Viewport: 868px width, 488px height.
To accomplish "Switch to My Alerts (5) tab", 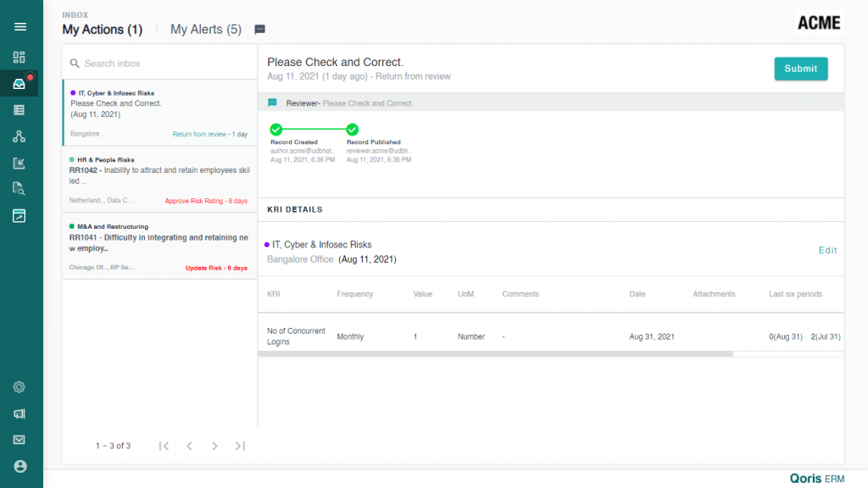I will [206, 30].
